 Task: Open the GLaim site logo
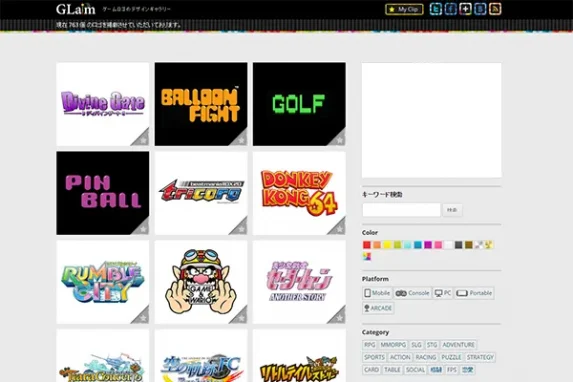(x=76, y=9)
